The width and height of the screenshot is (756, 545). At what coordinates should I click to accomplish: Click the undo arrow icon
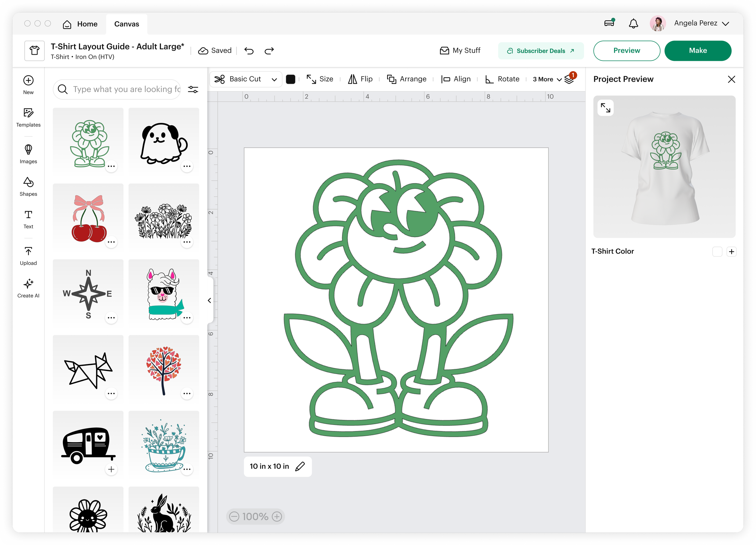pos(249,51)
